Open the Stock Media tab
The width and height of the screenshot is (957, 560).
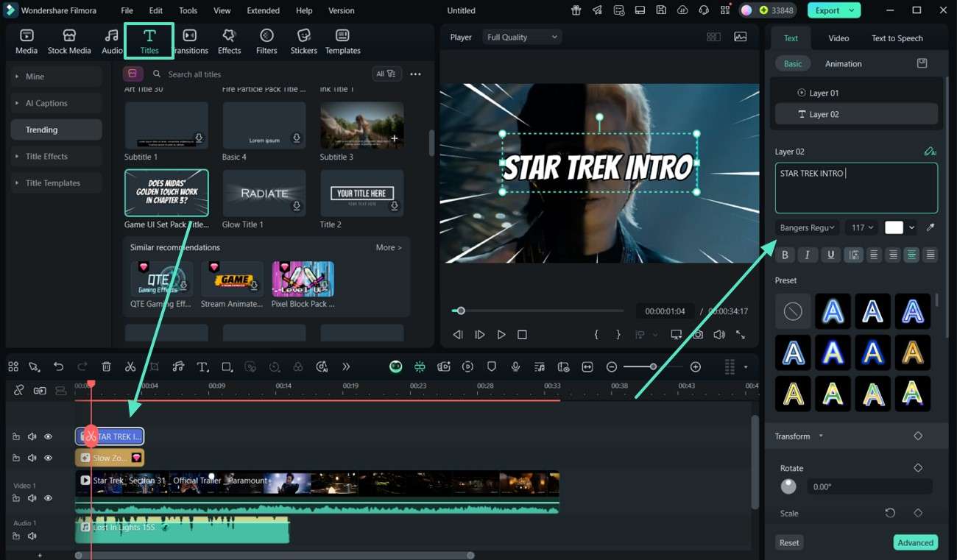(69, 42)
